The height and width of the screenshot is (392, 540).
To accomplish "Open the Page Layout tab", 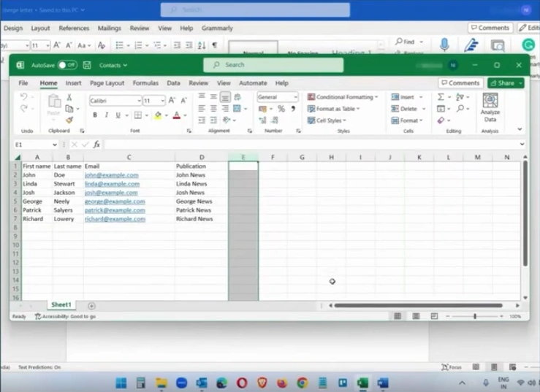I will click(x=107, y=83).
